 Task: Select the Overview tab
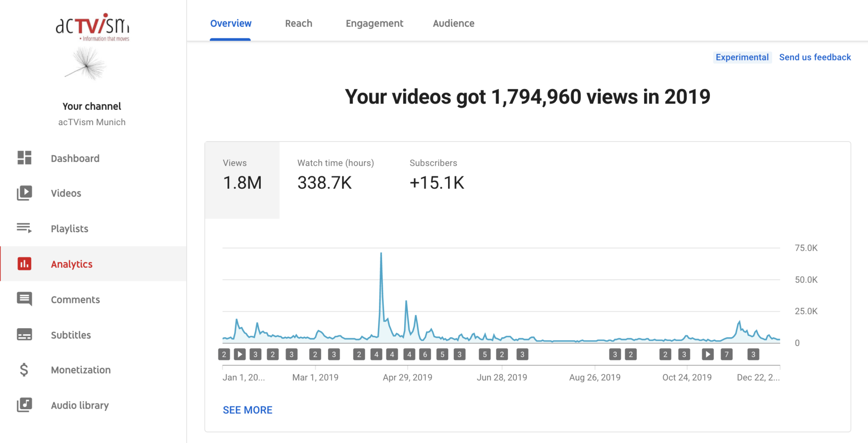(x=231, y=23)
